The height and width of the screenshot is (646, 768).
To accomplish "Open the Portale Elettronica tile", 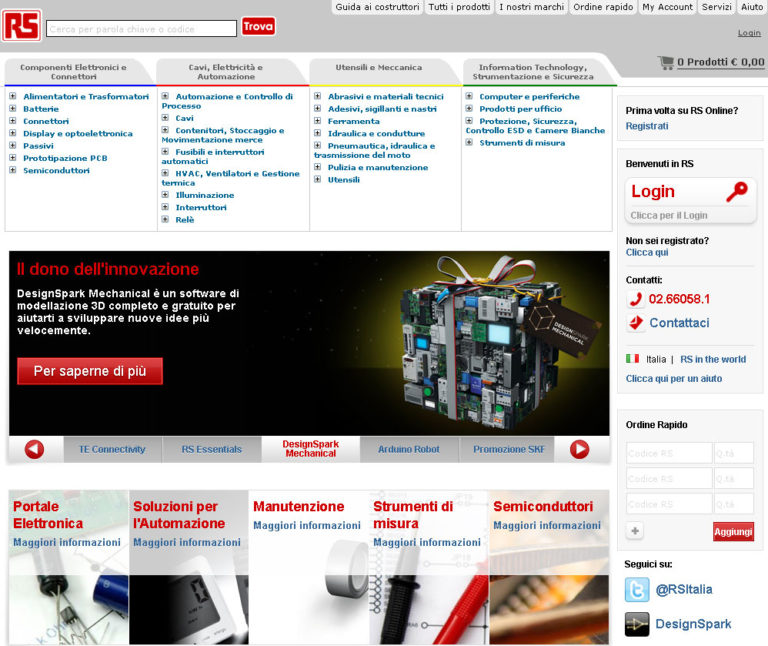I will pyautogui.click(x=69, y=567).
